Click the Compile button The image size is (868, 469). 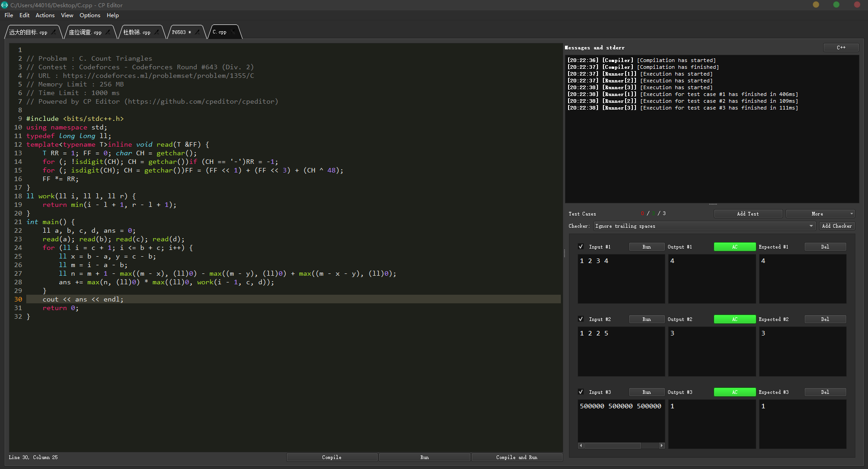click(332, 457)
